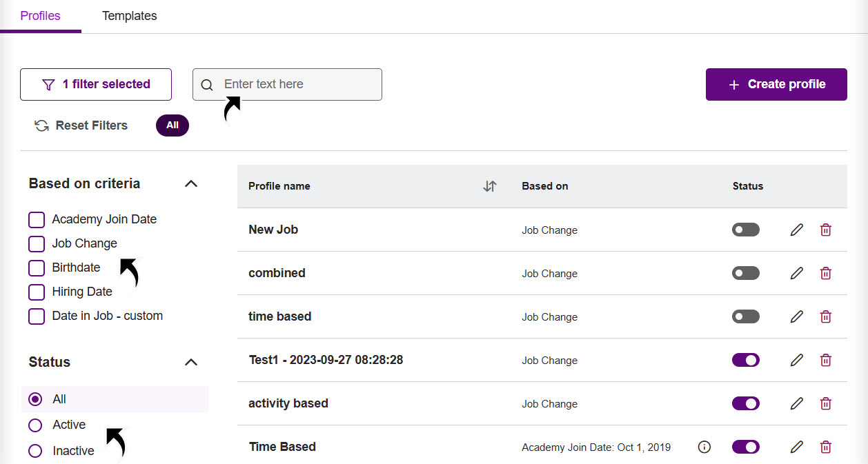Delete the combined profile
Viewport: 868px width, 464px height.
pos(825,273)
